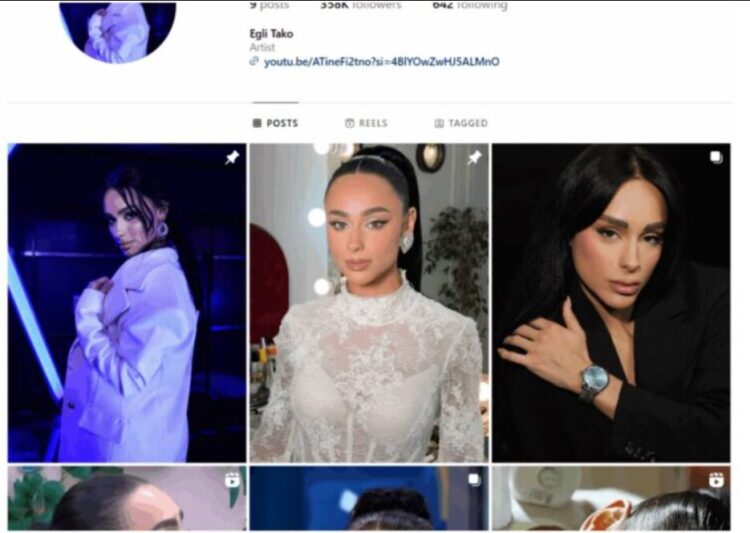This screenshot has width=750, height=533.
Task: Open the white lace dress post
Action: (369, 302)
